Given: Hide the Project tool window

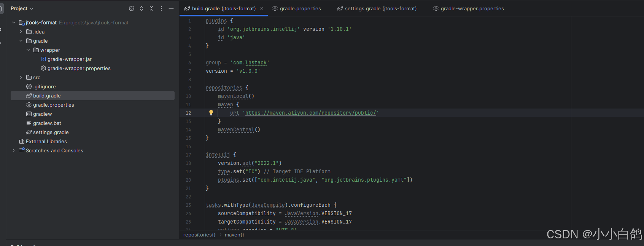Looking at the screenshot, I should (x=171, y=8).
